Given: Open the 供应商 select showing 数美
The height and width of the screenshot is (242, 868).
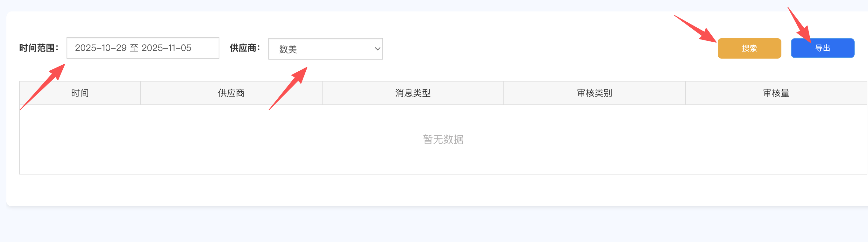Looking at the screenshot, I should tap(325, 49).
